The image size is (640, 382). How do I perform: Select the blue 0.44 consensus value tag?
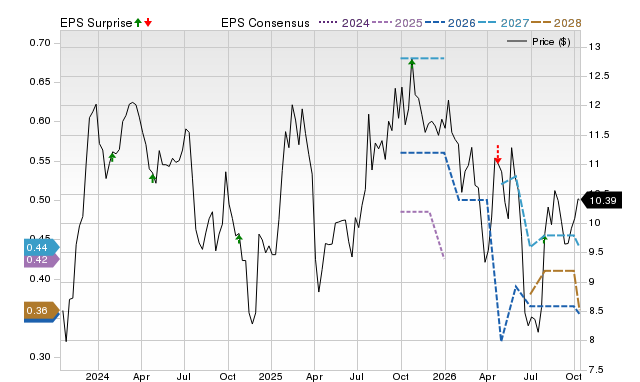(x=42, y=247)
